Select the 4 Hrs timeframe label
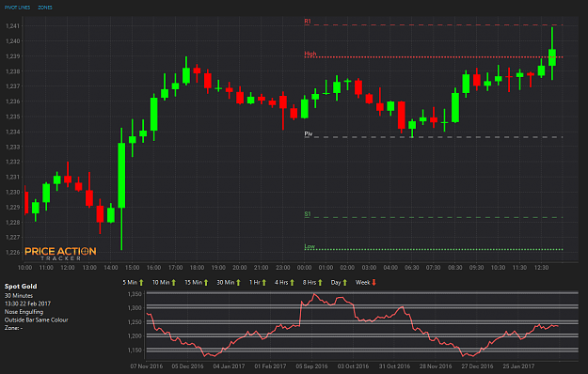588x374 pixels. pos(281,283)
